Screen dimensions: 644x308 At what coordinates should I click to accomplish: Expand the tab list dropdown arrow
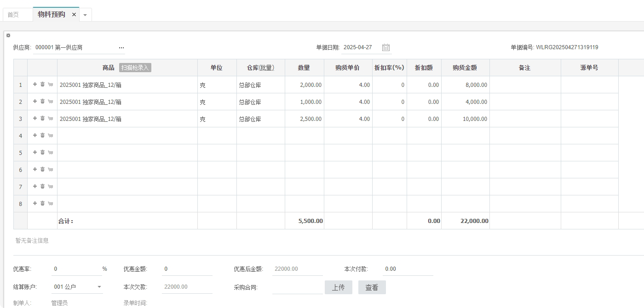coord(85,15)
